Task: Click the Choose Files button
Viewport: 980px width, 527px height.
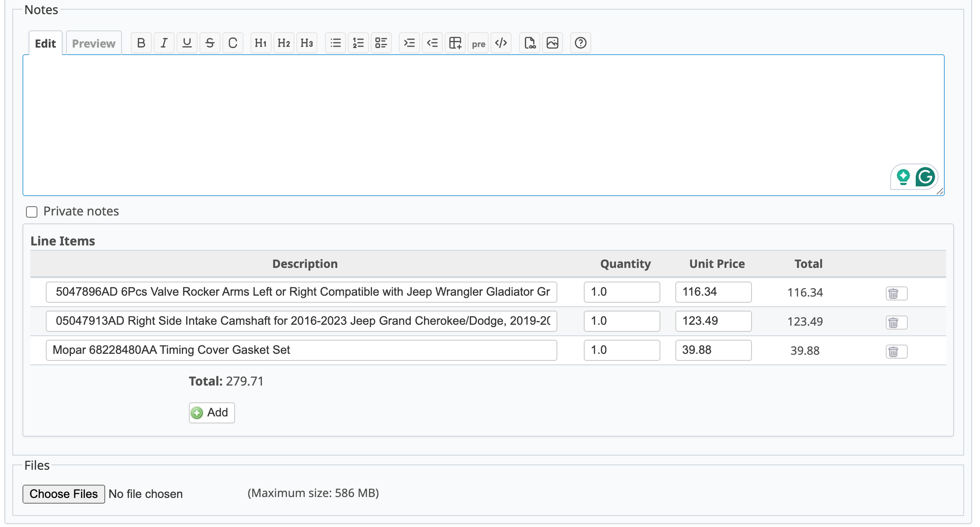Action: click(64, 494)
